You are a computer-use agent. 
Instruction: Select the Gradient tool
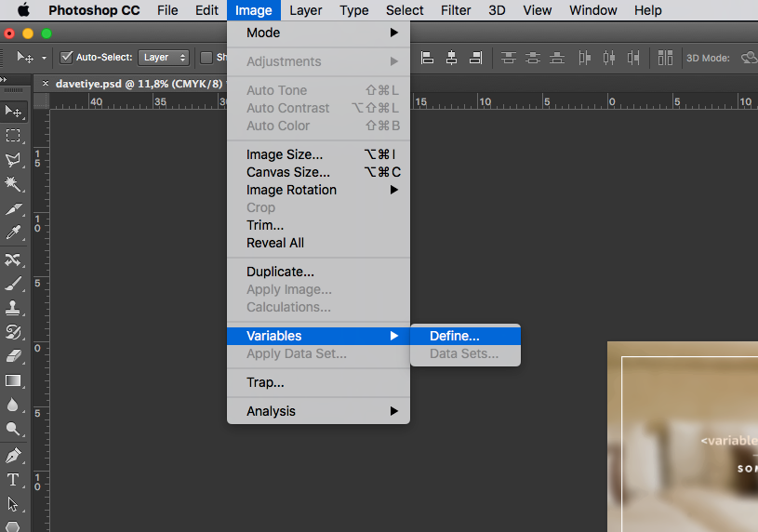click(13, 380)
